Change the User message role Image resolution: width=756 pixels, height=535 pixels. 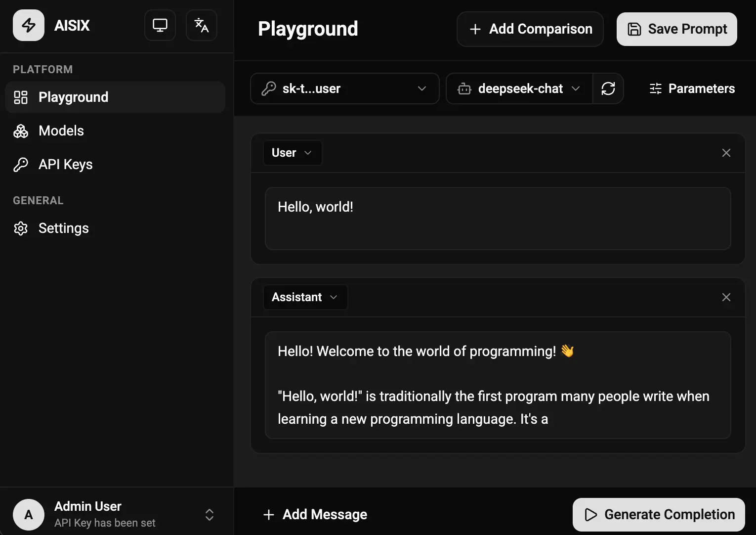pos(292,153)
